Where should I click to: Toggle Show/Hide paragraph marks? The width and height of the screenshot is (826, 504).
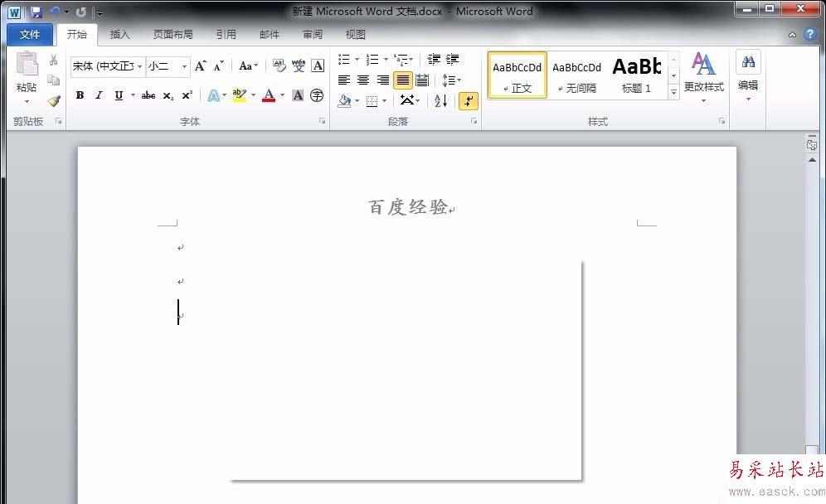click(469, 100)
